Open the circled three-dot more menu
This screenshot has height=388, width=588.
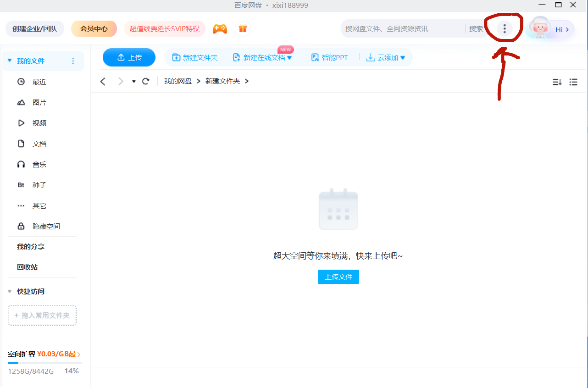(505, 28)
